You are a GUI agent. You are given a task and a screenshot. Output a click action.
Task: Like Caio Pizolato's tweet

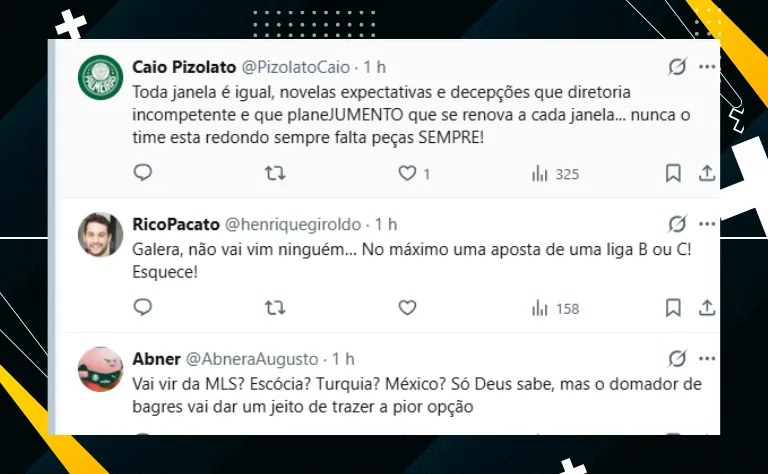click(407, 173)
